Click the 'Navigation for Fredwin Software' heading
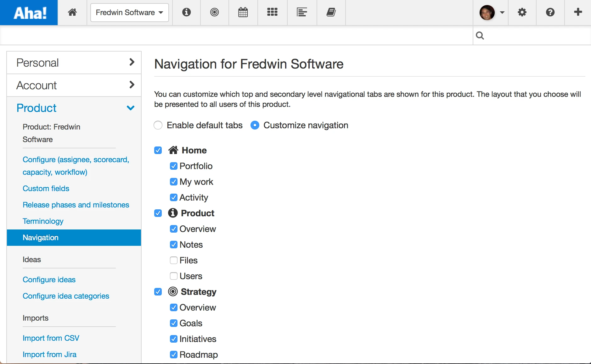This screenshot has height=364, width=591. click(249, 64)
